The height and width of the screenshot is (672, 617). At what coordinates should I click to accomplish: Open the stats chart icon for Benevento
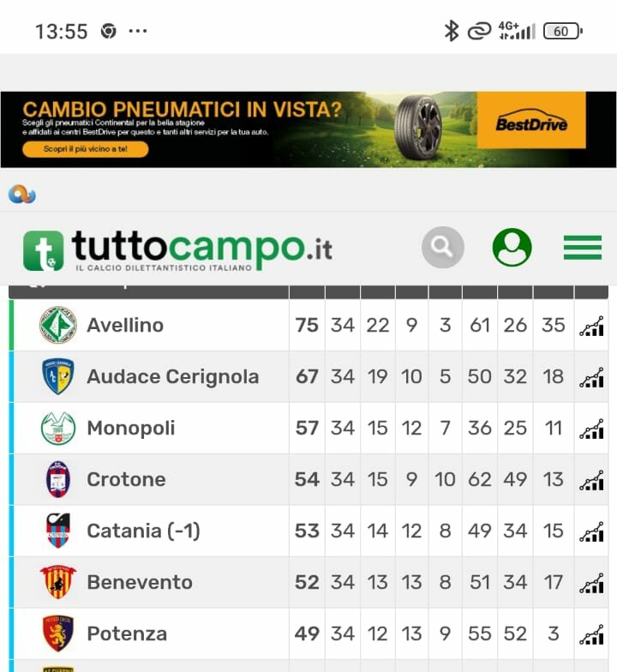[591, 583]
